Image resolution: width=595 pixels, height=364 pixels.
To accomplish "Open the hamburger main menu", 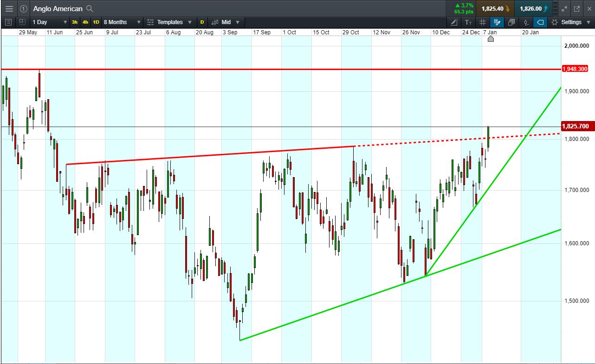I will pos(9,9).
